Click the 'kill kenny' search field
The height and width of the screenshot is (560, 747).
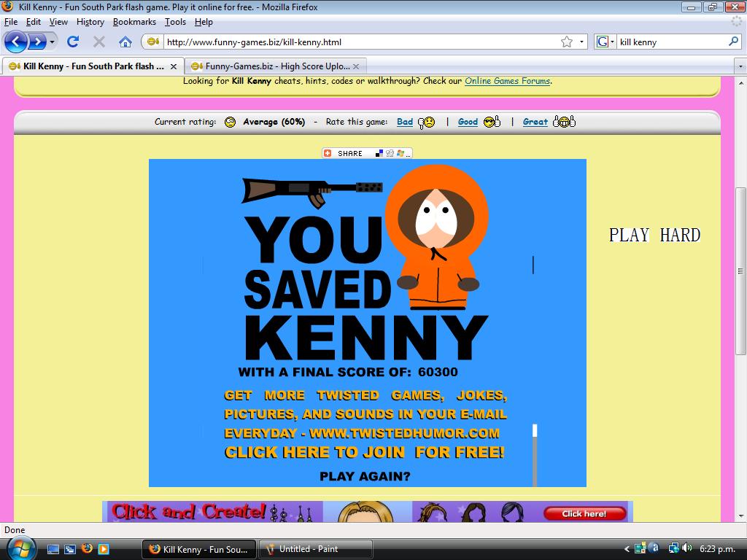[x=672, y=42]
